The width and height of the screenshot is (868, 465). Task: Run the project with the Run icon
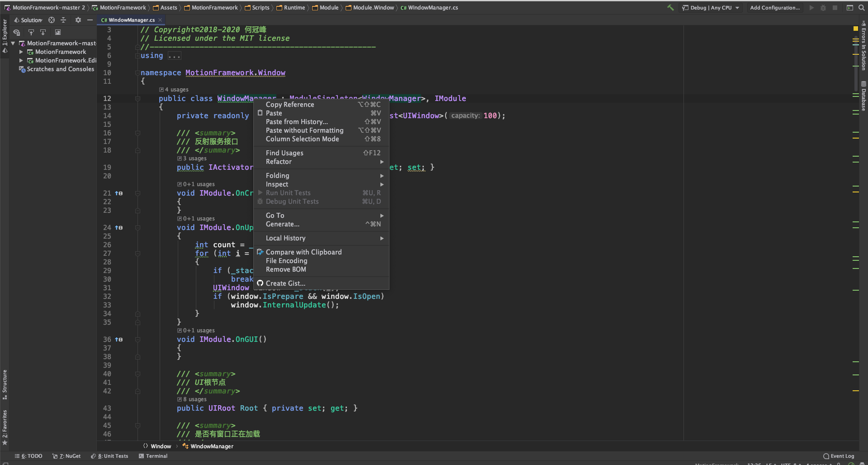(811, 8)
